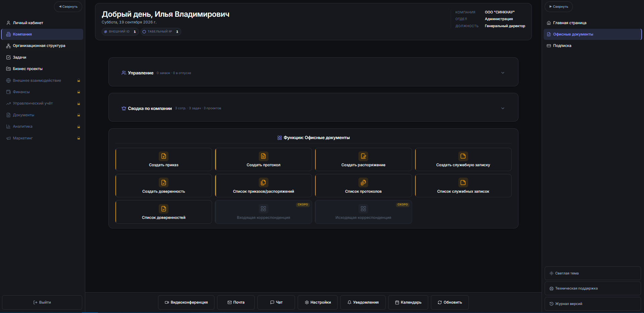Image resolution: width=644 pixels, height=313 pixels.
Task: Switch to Светлая тема
Action: [x=593, y=273]
